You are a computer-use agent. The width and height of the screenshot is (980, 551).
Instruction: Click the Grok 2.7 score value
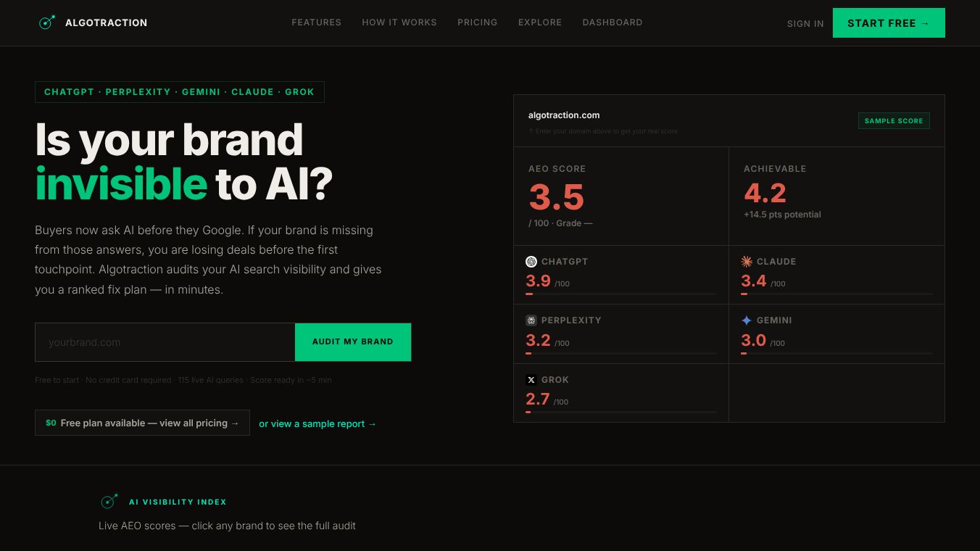point(538,399)
